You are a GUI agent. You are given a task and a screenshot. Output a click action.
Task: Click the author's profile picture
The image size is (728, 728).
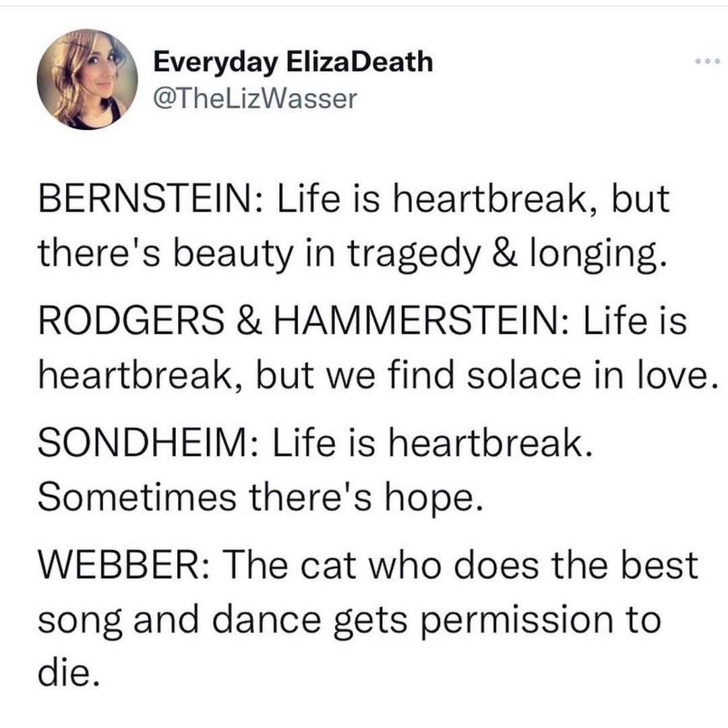click(88, 79)
